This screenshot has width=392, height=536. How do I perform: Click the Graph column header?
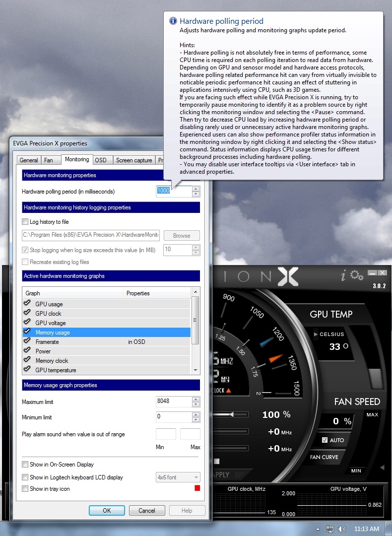tap(73, 293)
